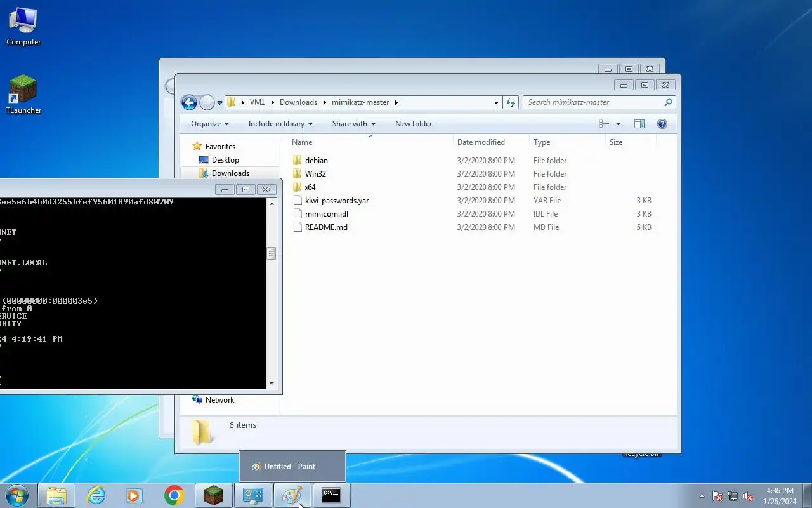Viewport: 812px width, 508px height.
Task: Switch to Command Prompt taskbar icon
Action: pos(332,496)
